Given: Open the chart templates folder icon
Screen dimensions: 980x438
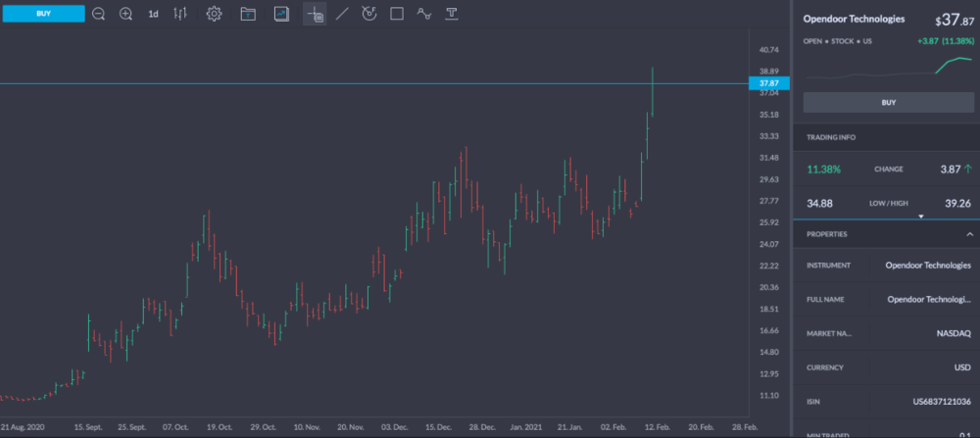Looking at the screenshot, I should [248, 14].
